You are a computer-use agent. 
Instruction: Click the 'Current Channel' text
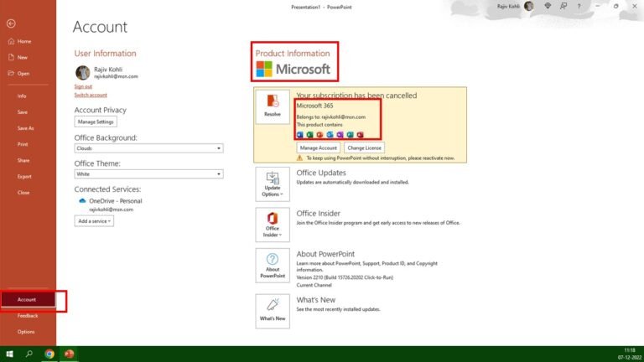point(314,285)
